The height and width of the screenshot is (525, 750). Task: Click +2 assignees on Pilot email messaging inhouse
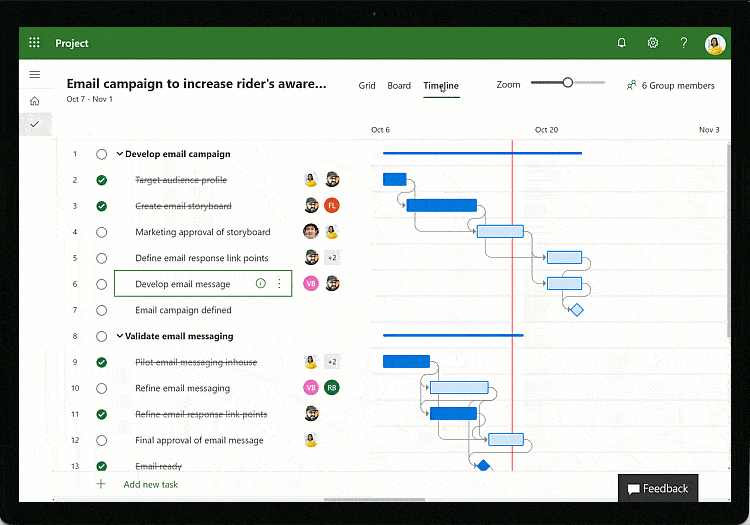[332, 362]
